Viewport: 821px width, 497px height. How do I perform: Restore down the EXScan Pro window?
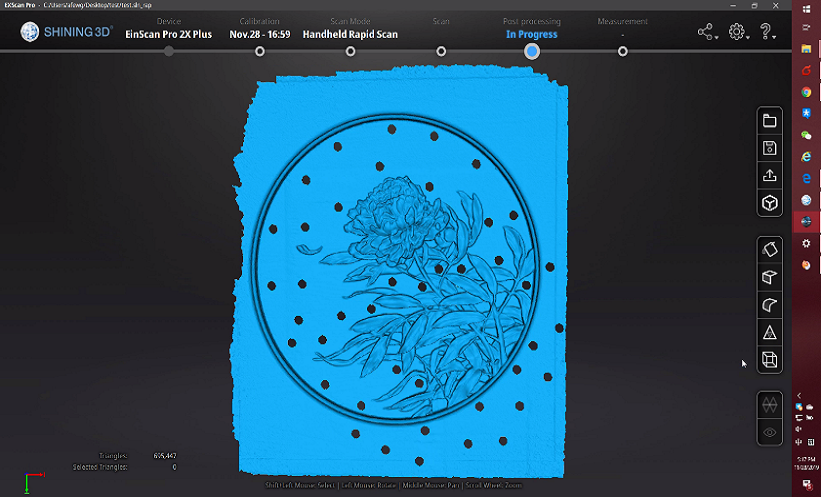[755, 5]
